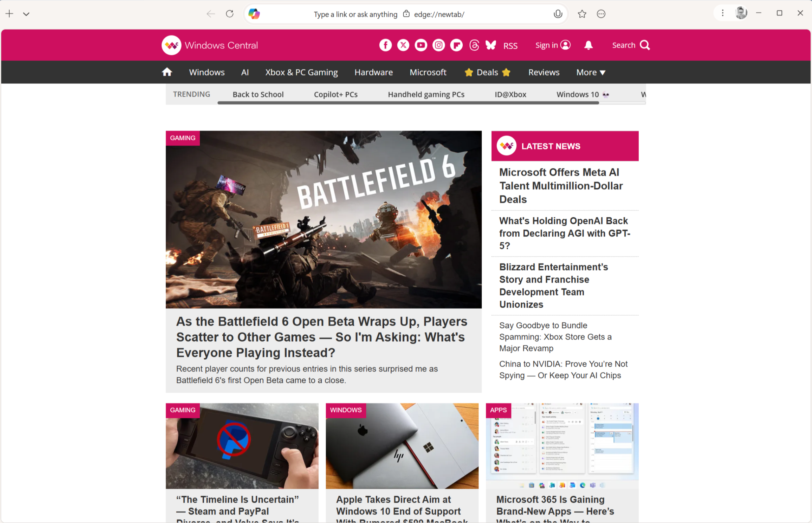This screenshot has width=812, height=523.
Task: Open the Battlefield 6 featured image
Action: click(x=323, y=220)
